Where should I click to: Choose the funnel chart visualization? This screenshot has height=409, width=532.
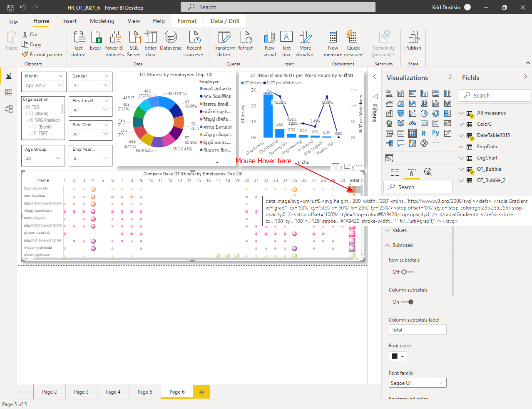[401, 113]
